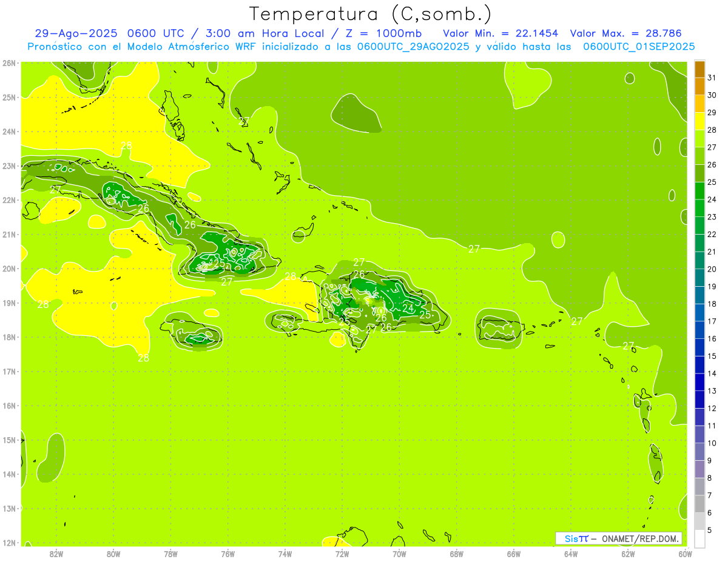
Task: Click the '72W' longitude axis label
Action: 342,554
